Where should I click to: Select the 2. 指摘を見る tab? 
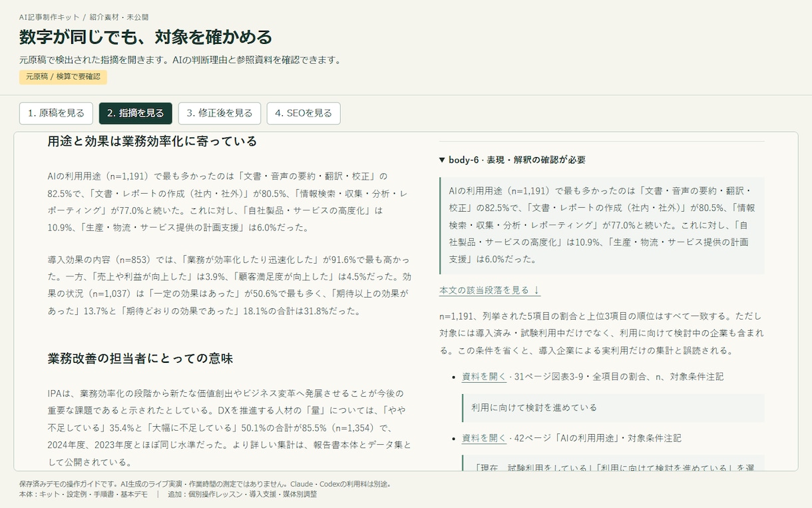[x=136, y=113]
